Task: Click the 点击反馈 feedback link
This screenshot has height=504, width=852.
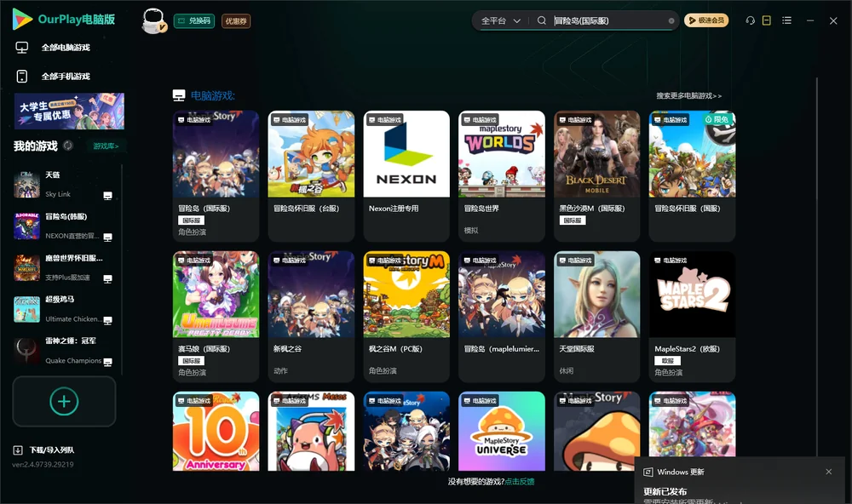Action: coord(520,481)
